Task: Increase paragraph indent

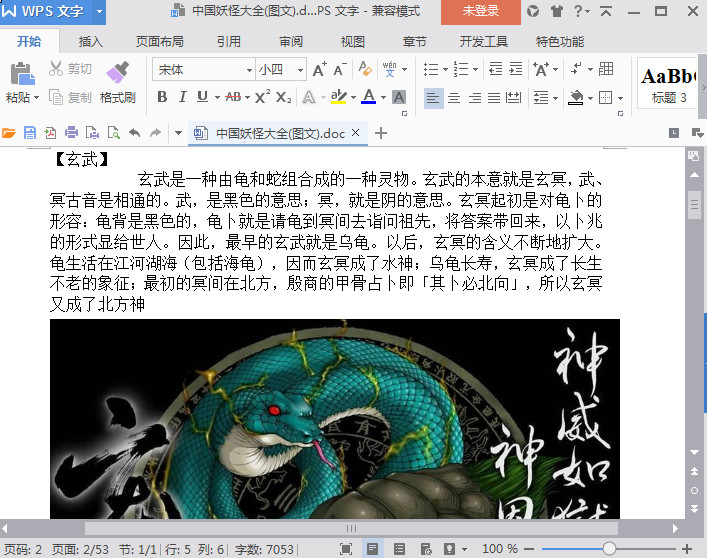Action: pyautogui.click(x=515, y=69)
